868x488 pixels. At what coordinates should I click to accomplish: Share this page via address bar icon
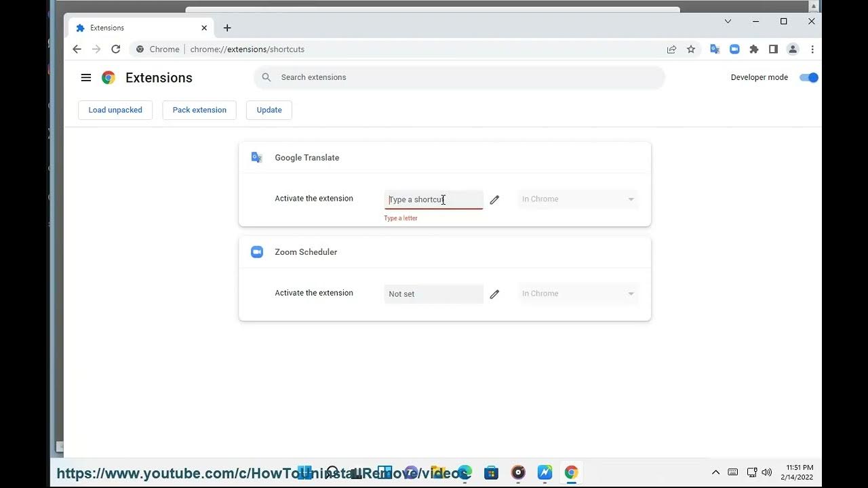point(671,49)
